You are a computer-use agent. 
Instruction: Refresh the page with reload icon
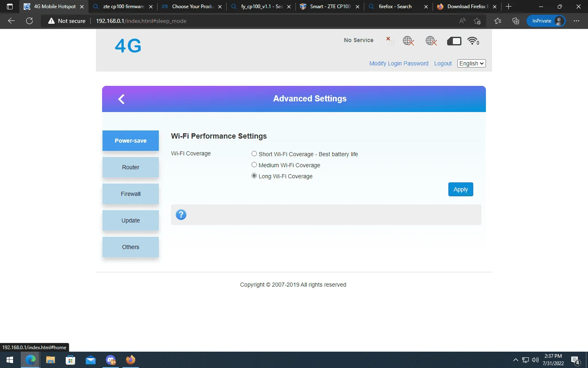pyautogui.click(x=29, y=21)
